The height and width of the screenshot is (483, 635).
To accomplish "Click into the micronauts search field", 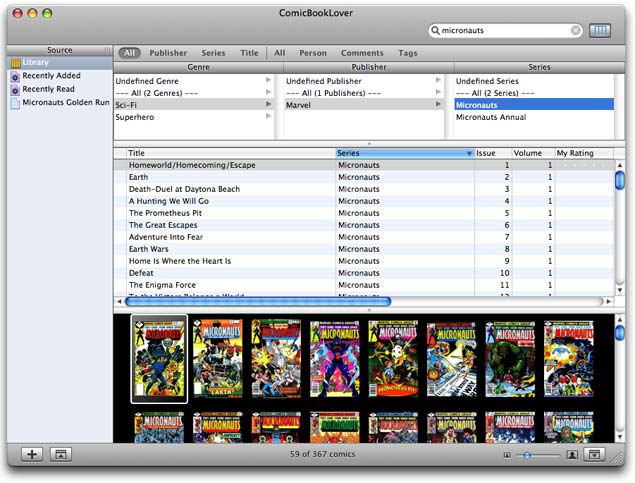I will pos(505,30).
